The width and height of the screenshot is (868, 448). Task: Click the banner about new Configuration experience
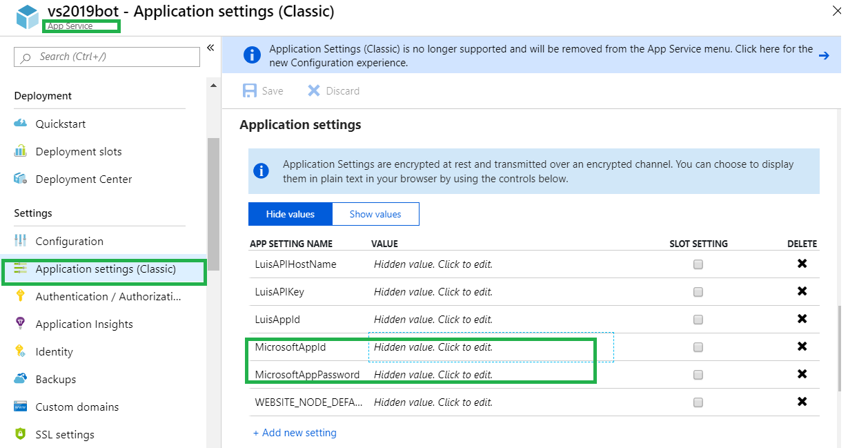pyautogui.click(x=531, y=55)
